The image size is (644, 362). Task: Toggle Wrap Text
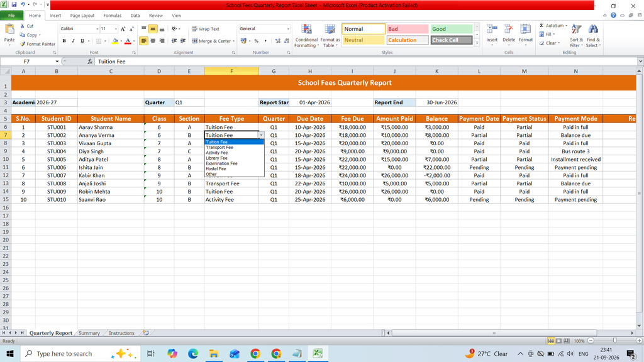[206, 29]
